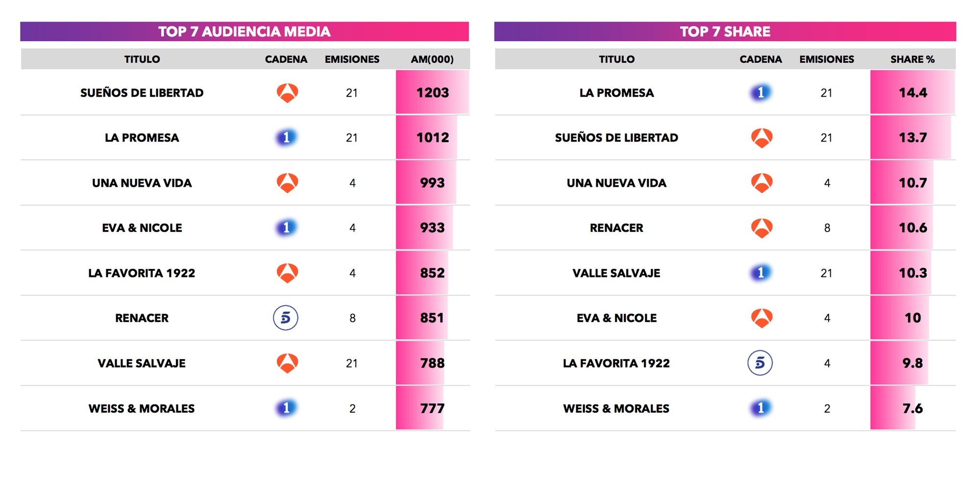Click Antena 3 logo beside Sueños de Libertad audience row
This screenshot has height=492, width=980.
(288, 93)
